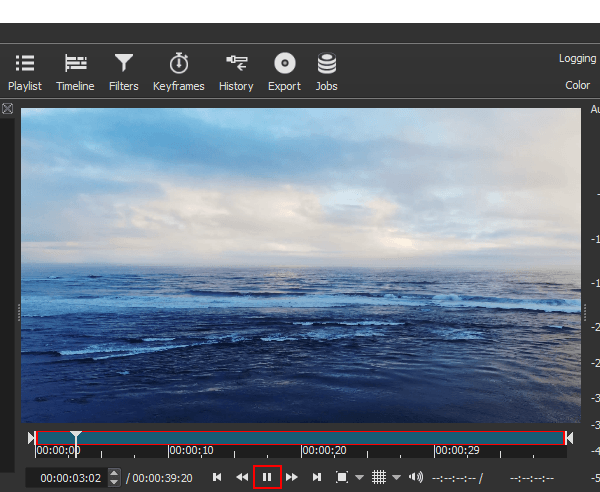Click the total duration text 00:00:39:20
Screen dimensions: 600x492
pos(162,478)
